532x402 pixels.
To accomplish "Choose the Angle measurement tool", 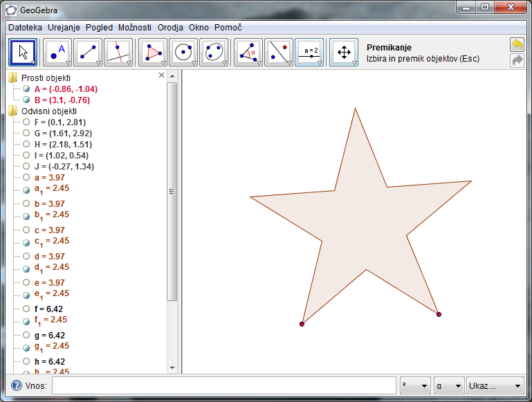I will coord(248,53).
